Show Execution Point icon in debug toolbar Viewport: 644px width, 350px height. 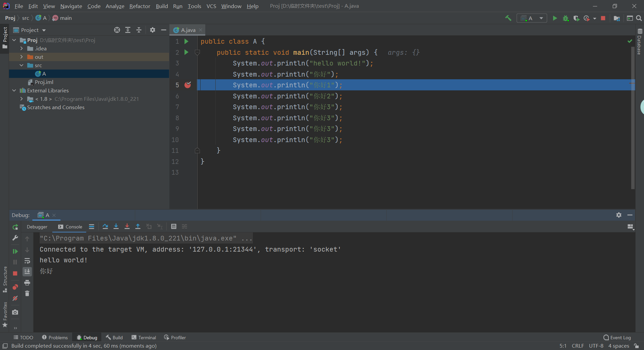click(92, 226)
